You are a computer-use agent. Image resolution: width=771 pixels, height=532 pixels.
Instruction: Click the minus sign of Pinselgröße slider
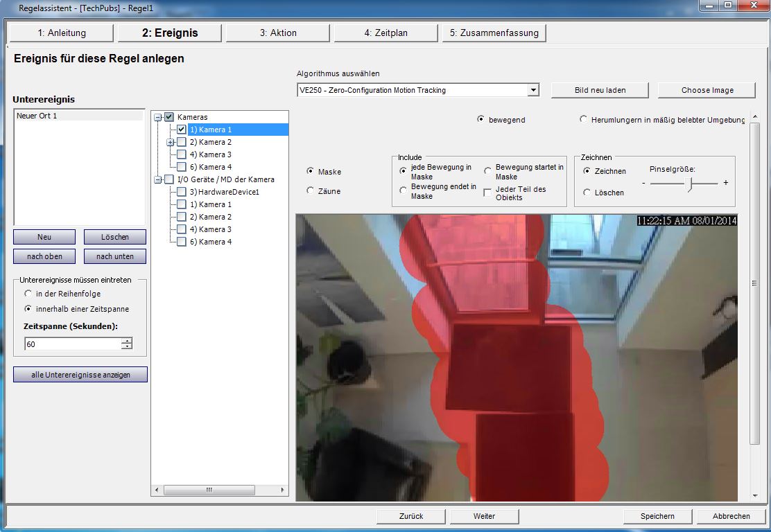(643, 183)
